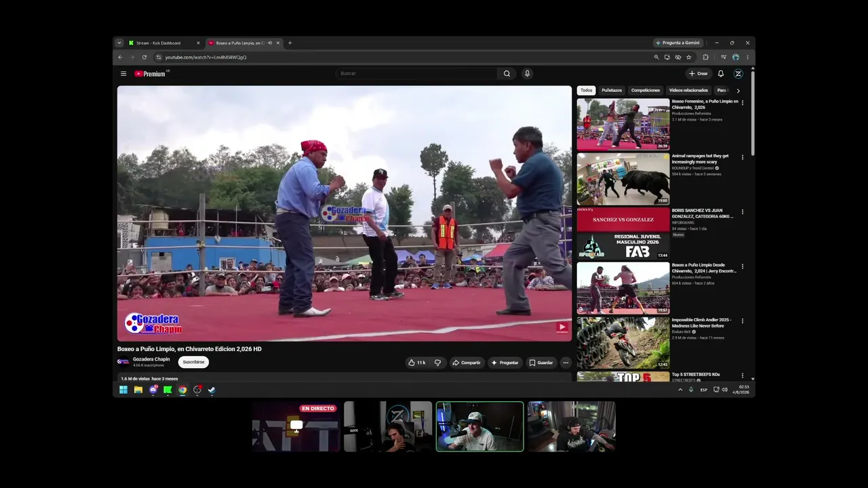This screenshot has height=488, width=868.
Task: Select the Todos filter chip
Action: coord(587,90)
